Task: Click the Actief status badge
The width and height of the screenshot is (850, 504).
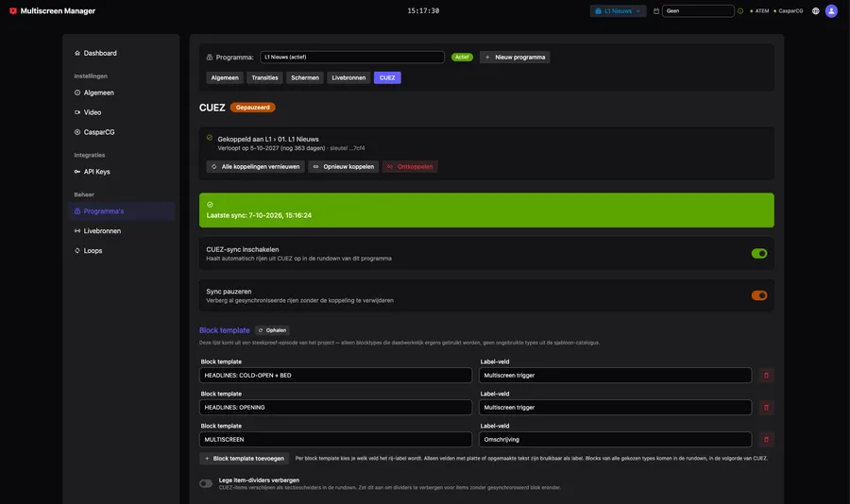Action: (x=462, y=57)
